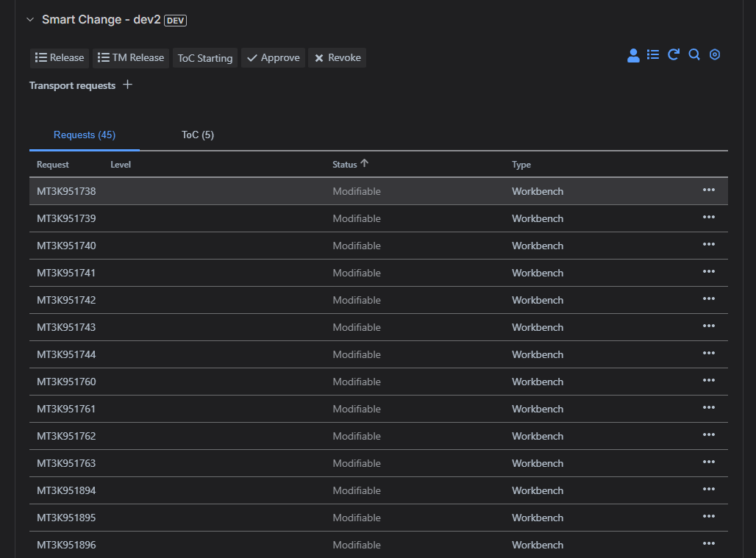Image resolution: width=756 pixels, height=558 pixels.
Task: Open more options for MT3K951738
Action: pyautogui.click(x=708, y=190)
